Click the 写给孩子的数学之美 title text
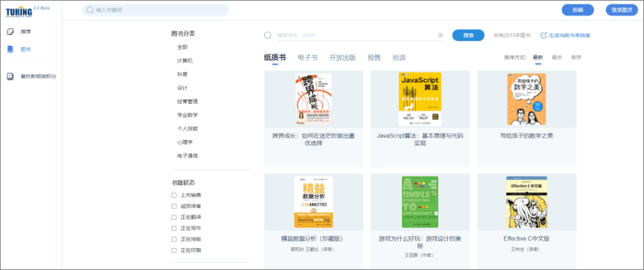The image size is (644, 270). [x=526, y=136]
